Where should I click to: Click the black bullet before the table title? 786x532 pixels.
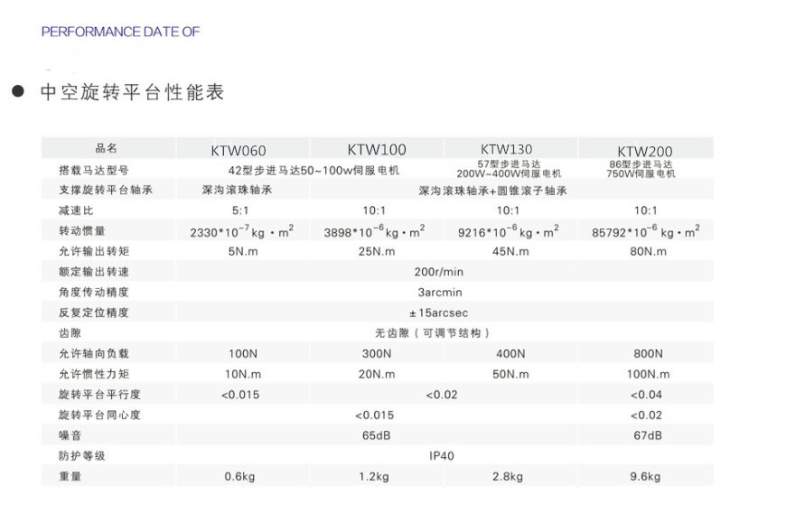pos(16,92)
